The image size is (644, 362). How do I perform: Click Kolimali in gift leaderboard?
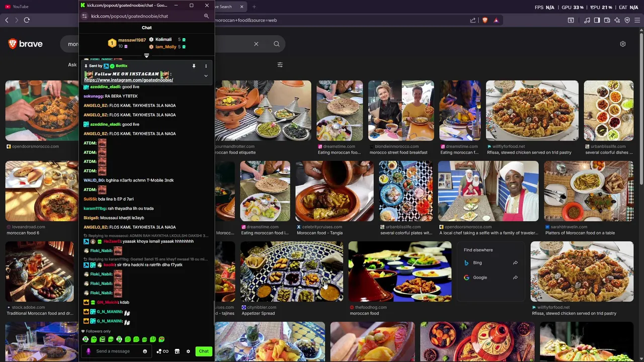point(164,39)
